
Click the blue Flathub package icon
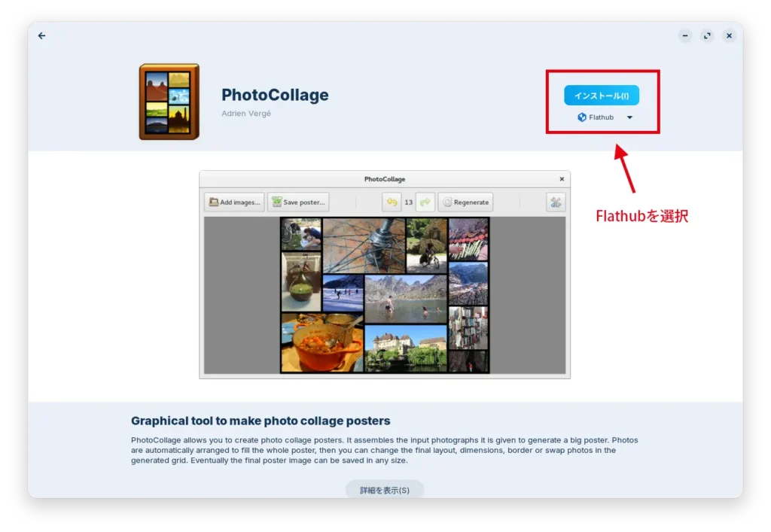(x=581, y=117)
